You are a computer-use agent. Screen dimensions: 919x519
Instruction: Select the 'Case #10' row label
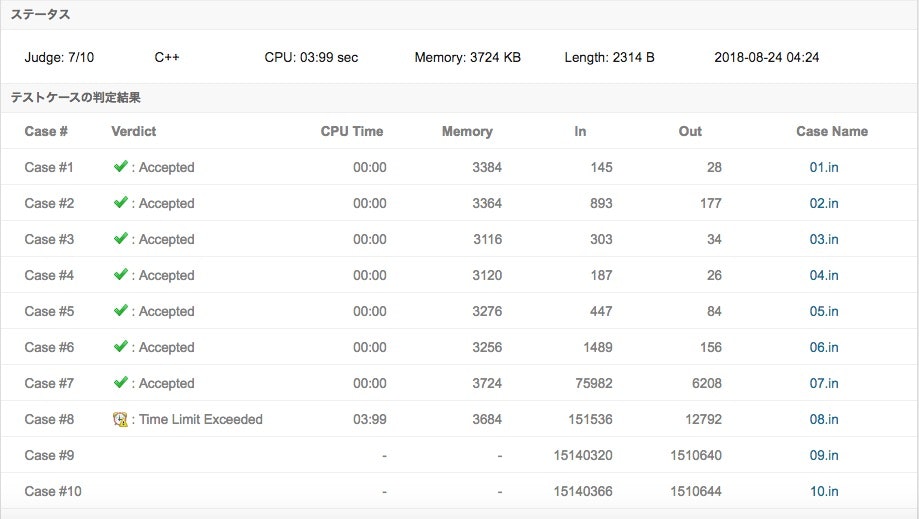tap(53, 491)
